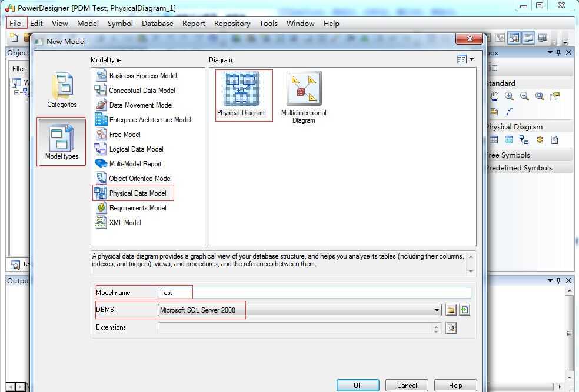The image size is (579, 392).
Task: Select Note tool in Standard toolbox
Action: 494,112
